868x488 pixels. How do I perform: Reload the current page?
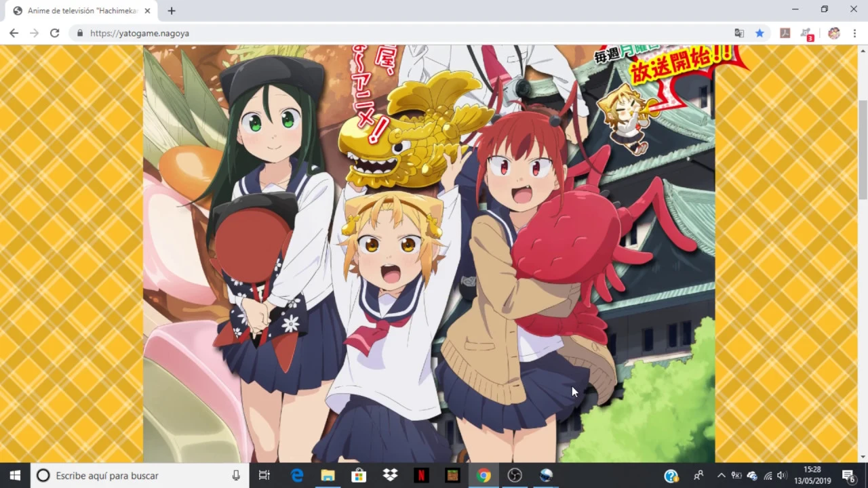[54, 33]
